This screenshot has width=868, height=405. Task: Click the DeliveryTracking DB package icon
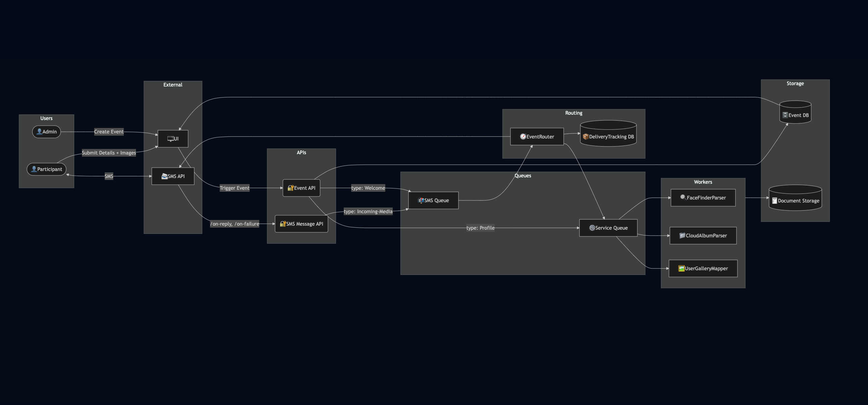(585, 136)
